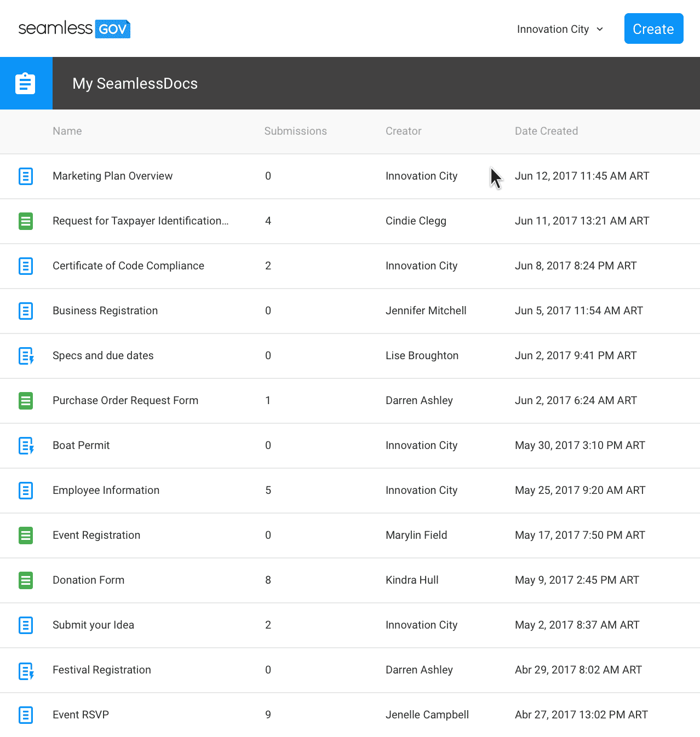Click the Event RSVP document icon
Screen dimensions: 700x737
click(26, 715)
